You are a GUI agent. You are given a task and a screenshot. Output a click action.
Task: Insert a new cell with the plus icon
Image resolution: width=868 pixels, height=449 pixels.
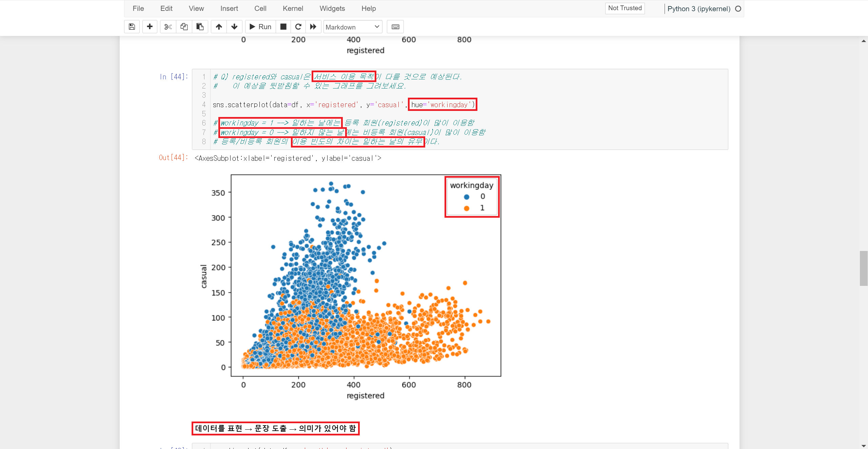150,27
